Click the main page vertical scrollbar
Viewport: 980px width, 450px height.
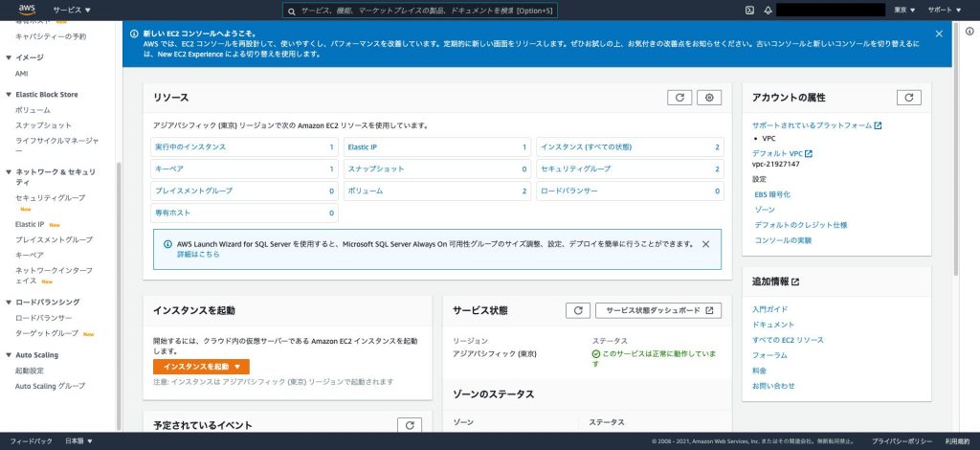pos(956,148)
